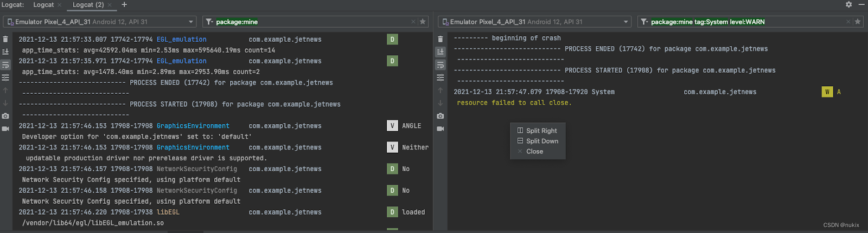Click 'beginning of crash' line
The height and width of the screenshot is (233, 868).
tap(507, 38)
